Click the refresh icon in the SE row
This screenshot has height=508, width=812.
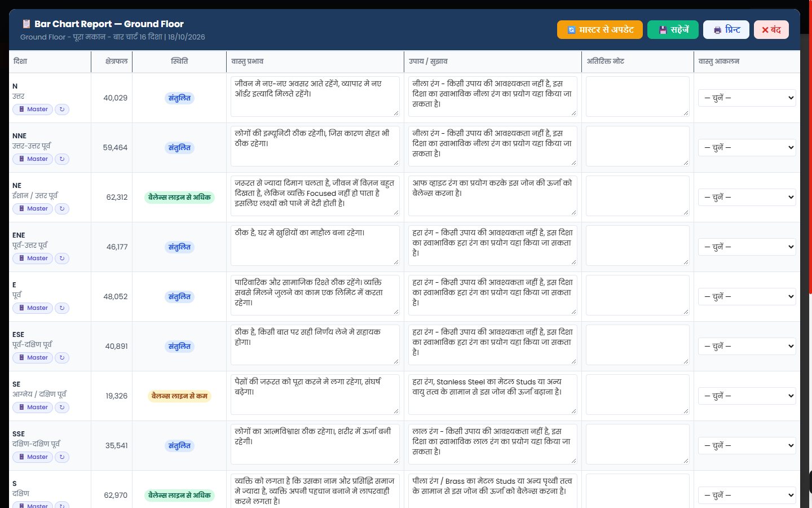pyautogui.click(x=62, y=408)
